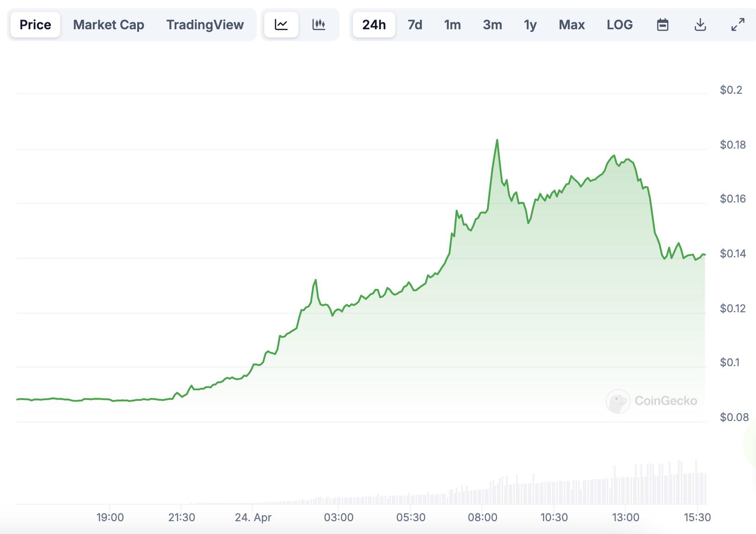The height and width of the screenshot is (534, 756).
Task: Select the 7d time range
Action: pos(415,25)
